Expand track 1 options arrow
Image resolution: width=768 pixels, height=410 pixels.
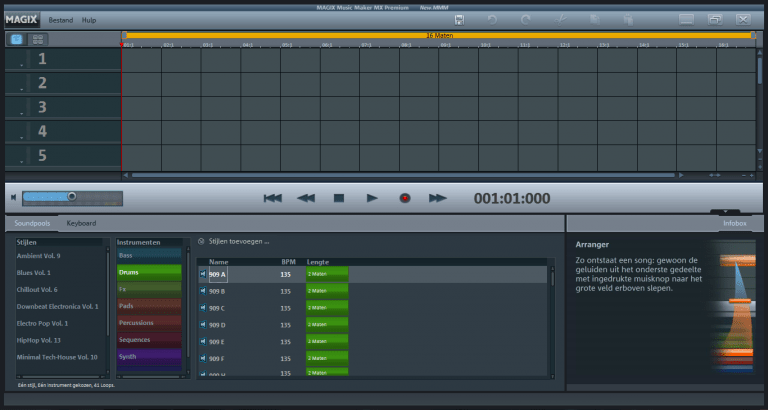click(22, 65)
